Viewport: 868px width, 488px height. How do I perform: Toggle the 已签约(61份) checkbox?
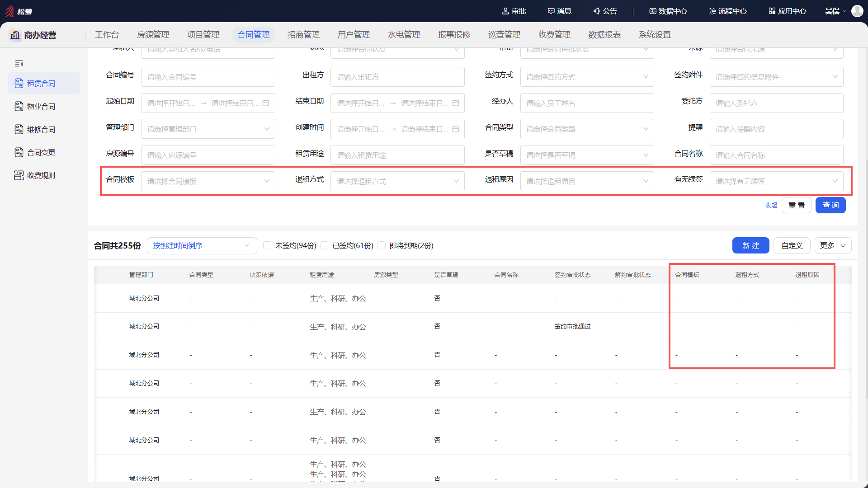324,245
